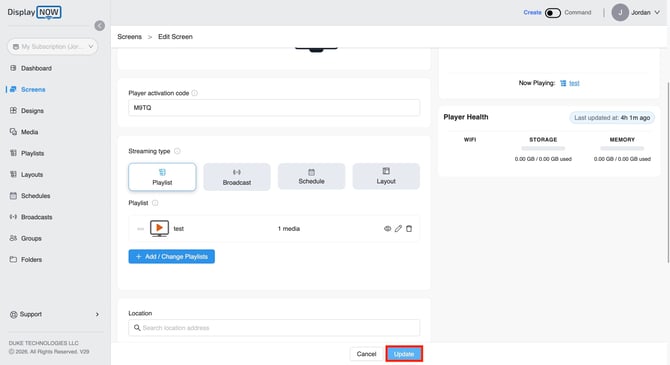The width and height of the screenshot is (670, 365).
Task: Click the J user avatar
Action: click(620, 12)
